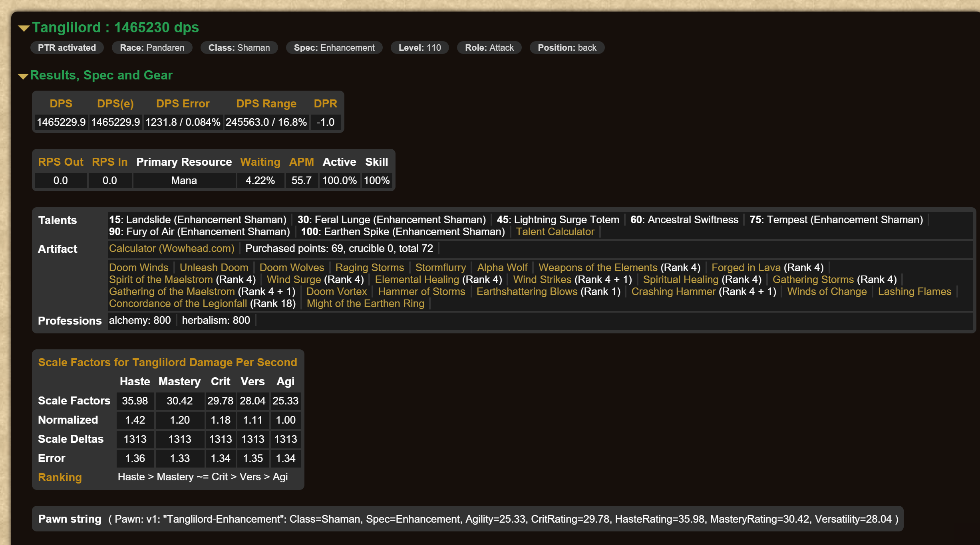980x545 pixels.
Task: Collapse the Tanglilord player section triangle
Action: (24, 28)
